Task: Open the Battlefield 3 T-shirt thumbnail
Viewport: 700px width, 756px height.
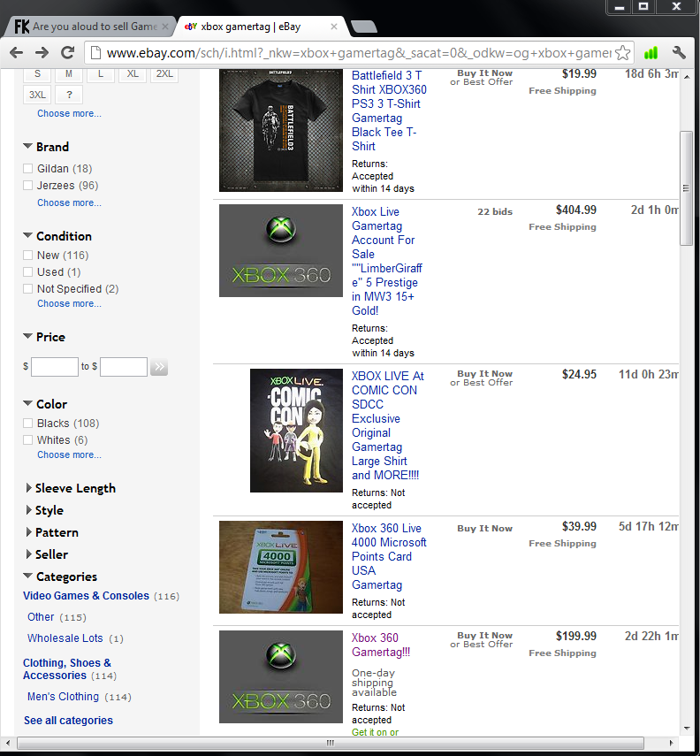Action: click(280, 130)
